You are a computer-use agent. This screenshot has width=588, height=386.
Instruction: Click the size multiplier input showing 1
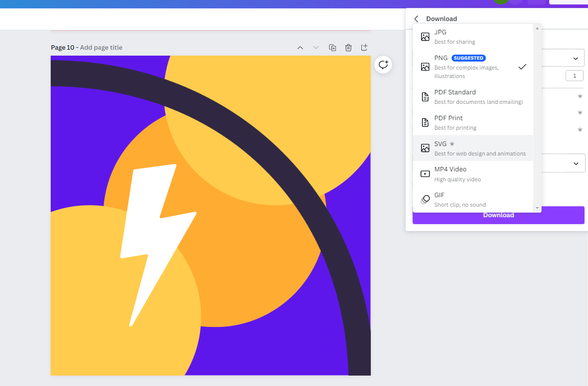click(575, 76)
